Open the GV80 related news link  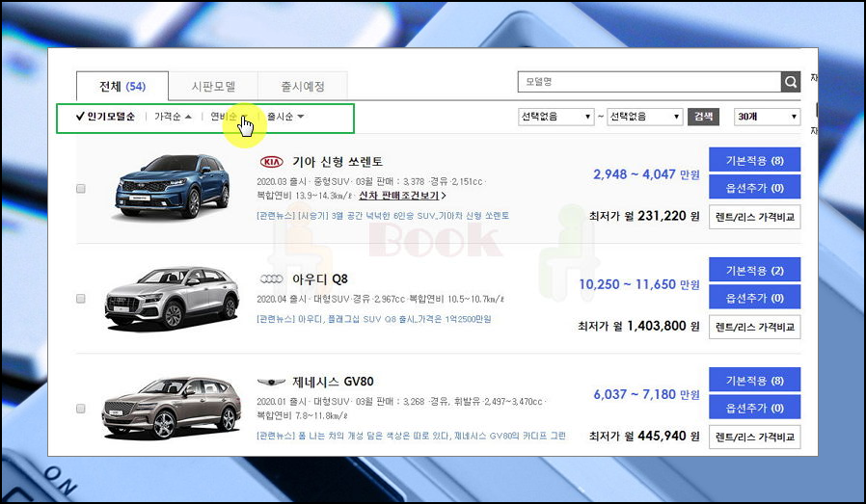tap(411, 436)
